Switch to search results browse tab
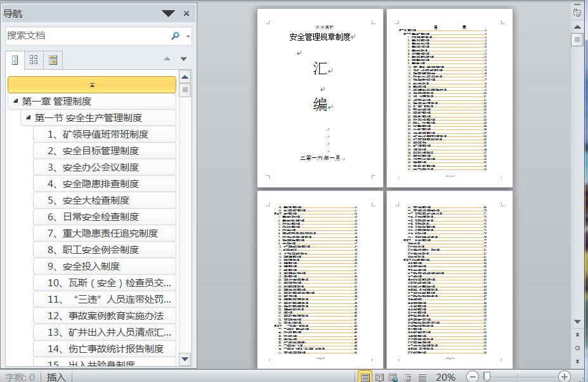 [53, 60]
